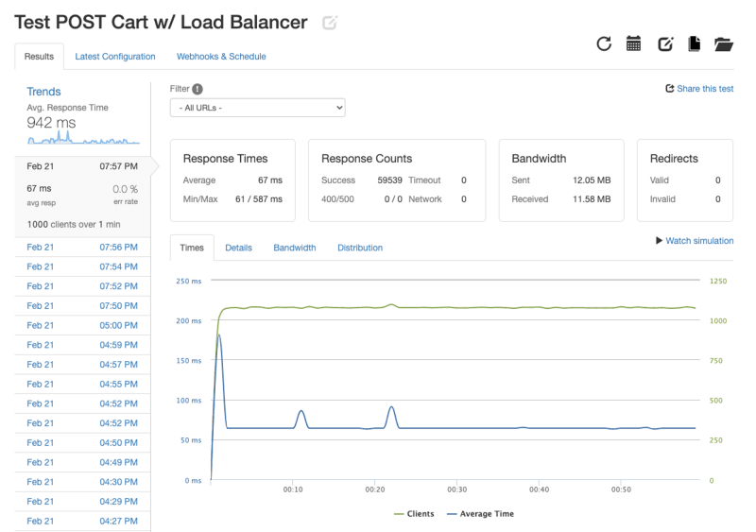Open the Feb 21 07:54 PM result

coord(82,266)
